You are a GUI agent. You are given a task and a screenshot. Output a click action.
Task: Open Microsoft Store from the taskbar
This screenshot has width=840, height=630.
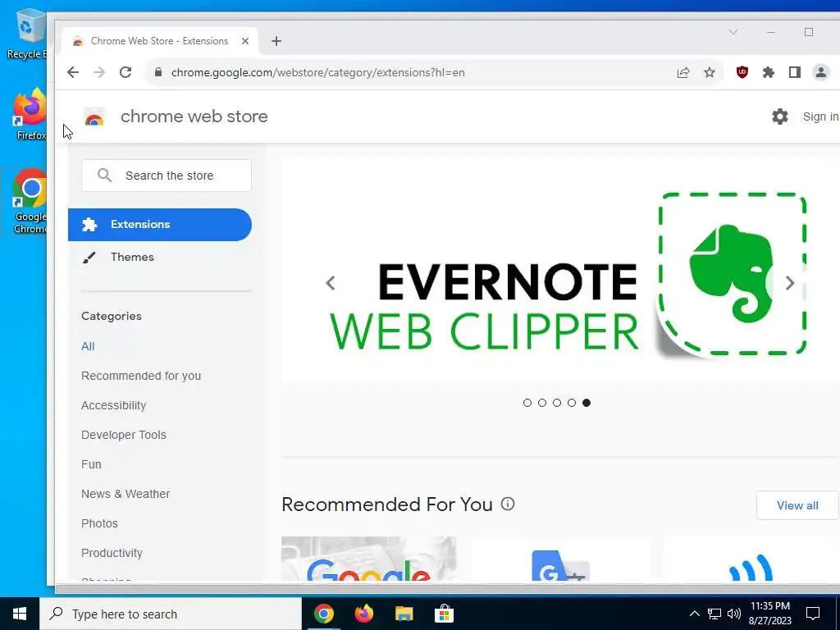444,614
